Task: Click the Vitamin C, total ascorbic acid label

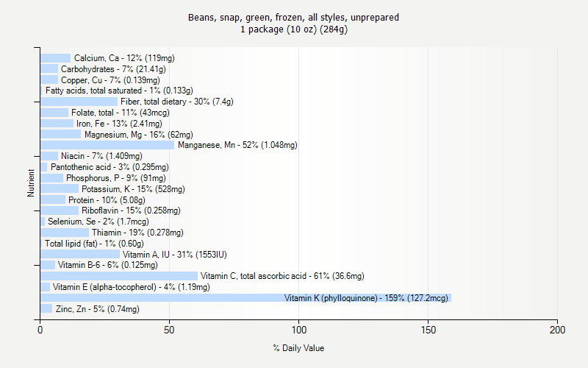Action: pyautogui.click(x=282, y=276)
